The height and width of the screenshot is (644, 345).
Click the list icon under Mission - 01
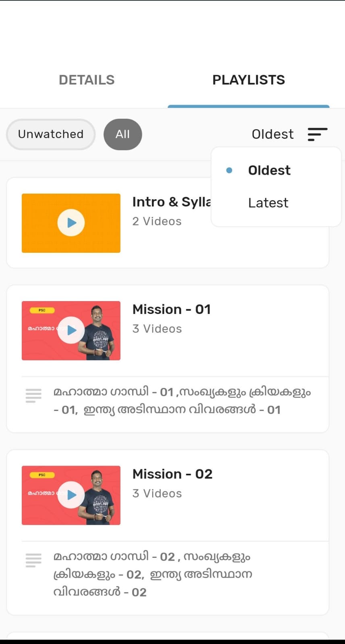pos(33,396)
